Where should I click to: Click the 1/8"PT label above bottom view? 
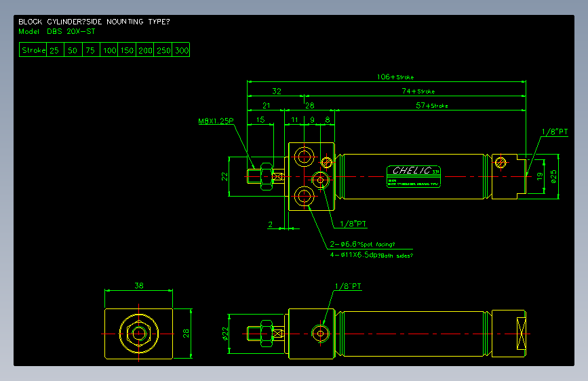coord(348,286)
